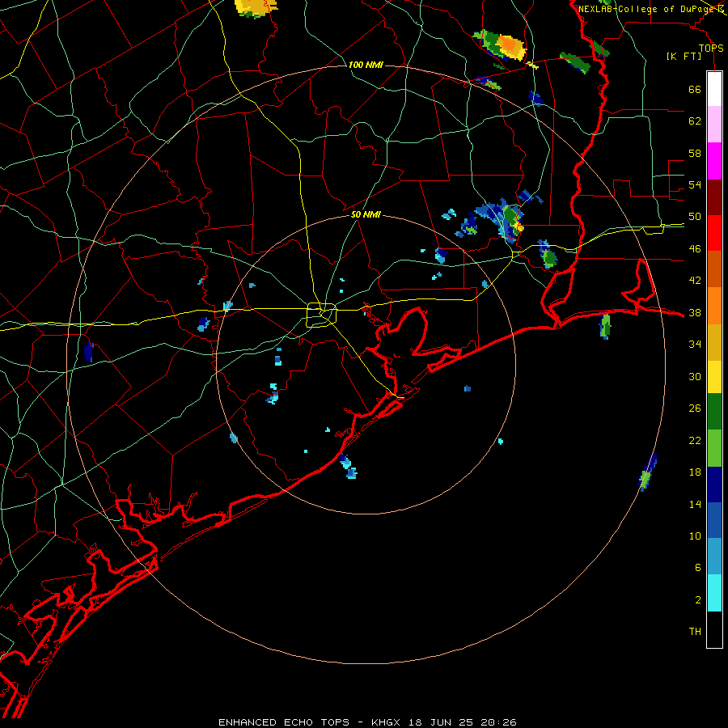Click the light pink 62 K FT legend swatch
This screenshot has width=728, height=728.
[714, 125]
